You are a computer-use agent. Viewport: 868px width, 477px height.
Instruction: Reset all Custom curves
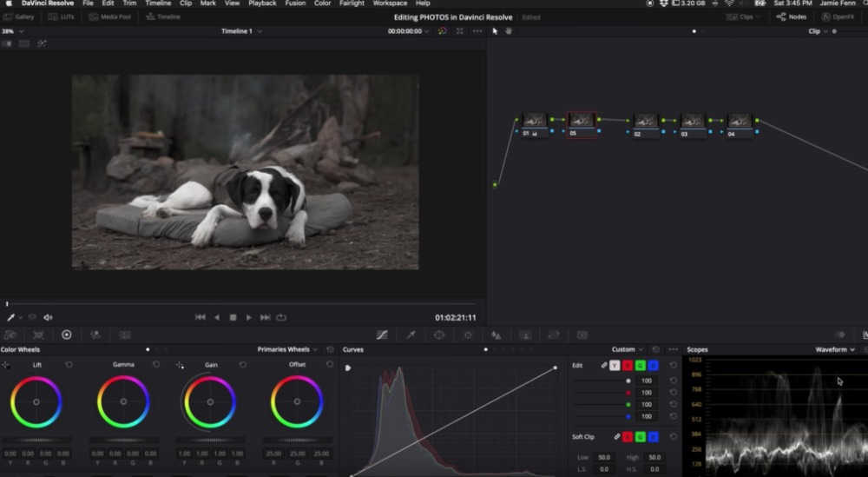(x=656, y=349)
